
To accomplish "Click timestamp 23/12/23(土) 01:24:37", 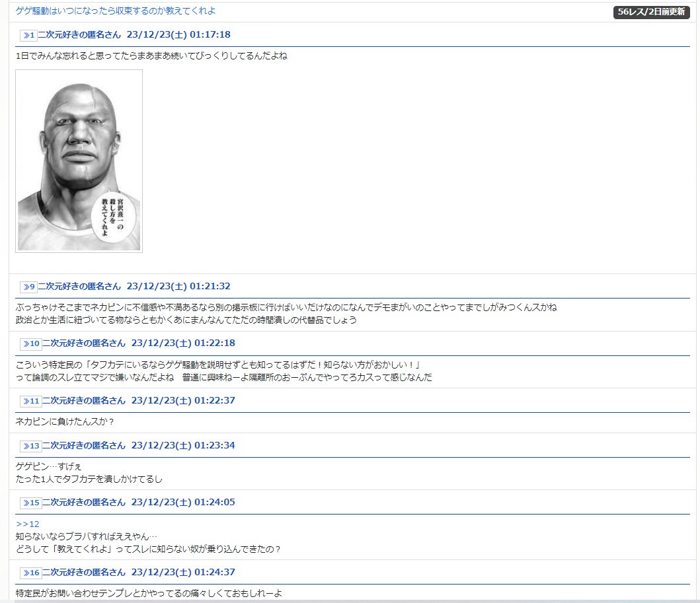I will (x=183, y=572).
